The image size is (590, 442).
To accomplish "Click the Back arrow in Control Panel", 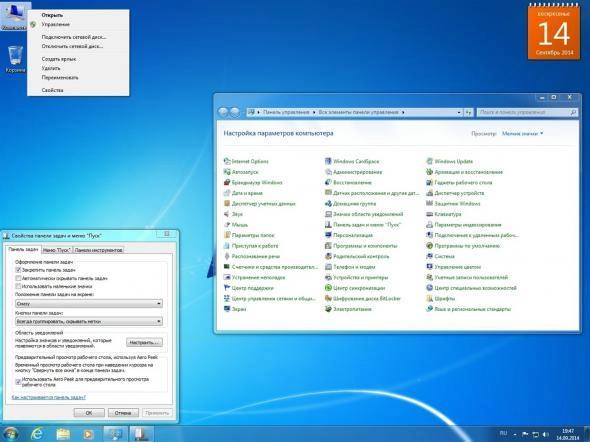I will click(x=223, y=112).
